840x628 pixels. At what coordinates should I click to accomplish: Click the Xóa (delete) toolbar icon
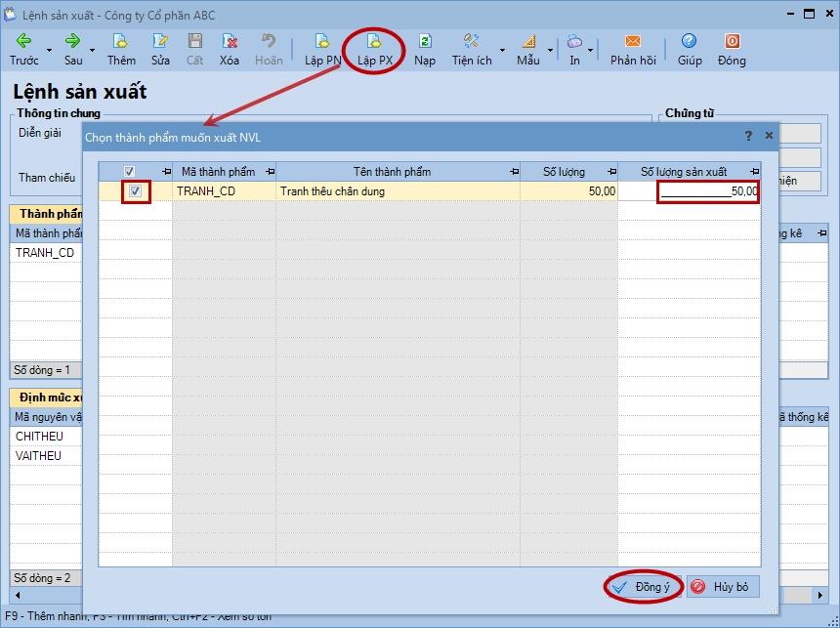coord(230,42)
